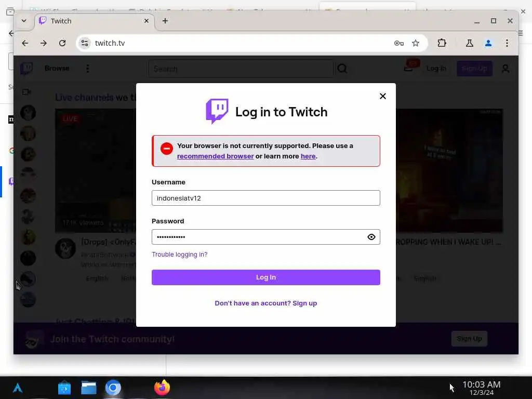
Task: Open the app launcher in taskbar
Action: 18,388
